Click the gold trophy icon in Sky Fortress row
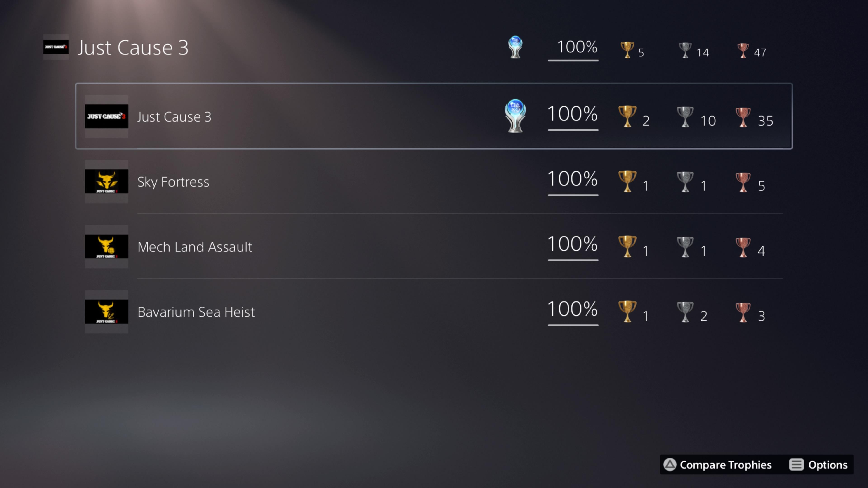This screenshot has height=488, width=868. tap(627, 181)
